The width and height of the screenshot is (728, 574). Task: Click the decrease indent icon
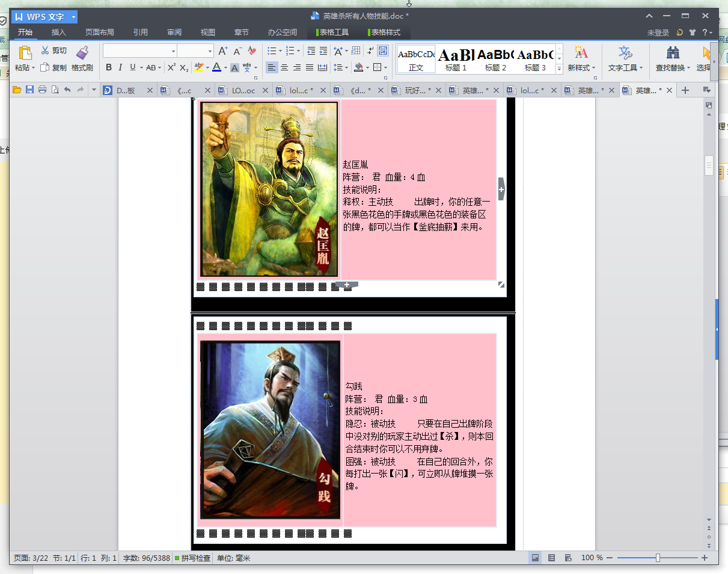point(311,51)
